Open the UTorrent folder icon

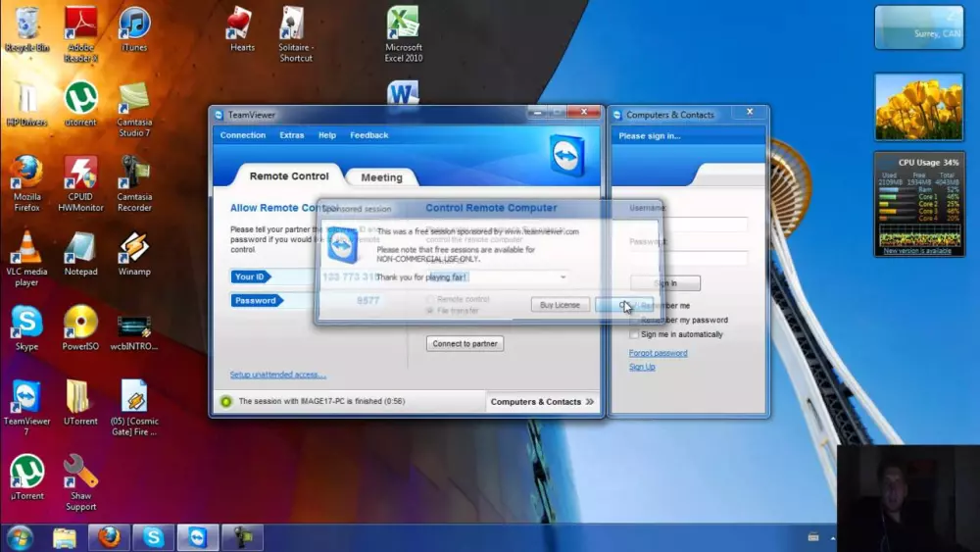coord(80,403)
